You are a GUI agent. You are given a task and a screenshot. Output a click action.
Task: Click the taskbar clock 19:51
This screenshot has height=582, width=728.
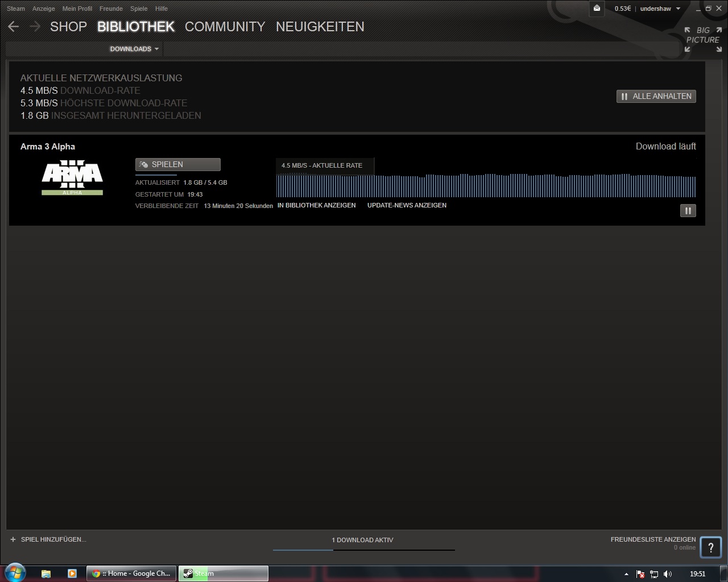click(x=698, y=574)
